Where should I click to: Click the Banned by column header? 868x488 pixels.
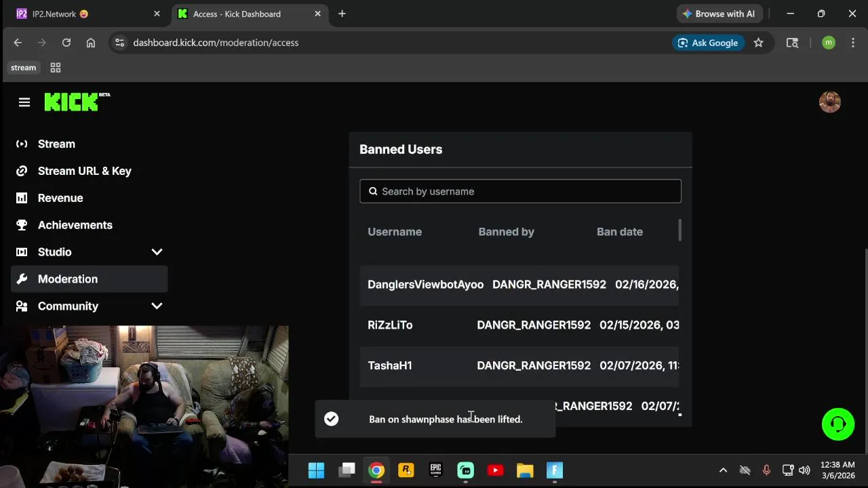click(x=507, y=232)
